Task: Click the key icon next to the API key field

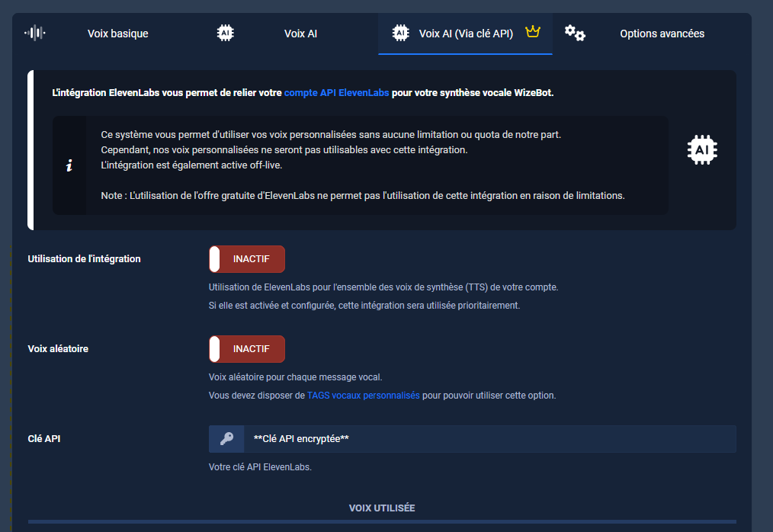Action: pyautogui.click(x=226, y=439)
